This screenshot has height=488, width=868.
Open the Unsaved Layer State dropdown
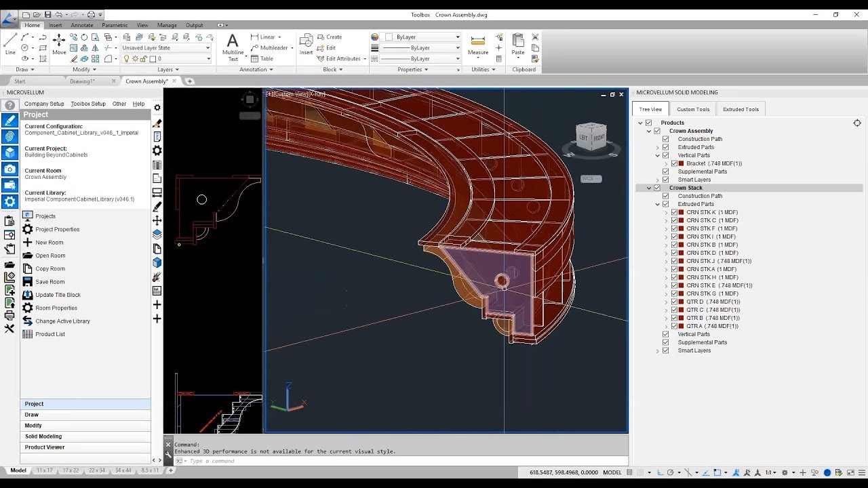[166, 48]
